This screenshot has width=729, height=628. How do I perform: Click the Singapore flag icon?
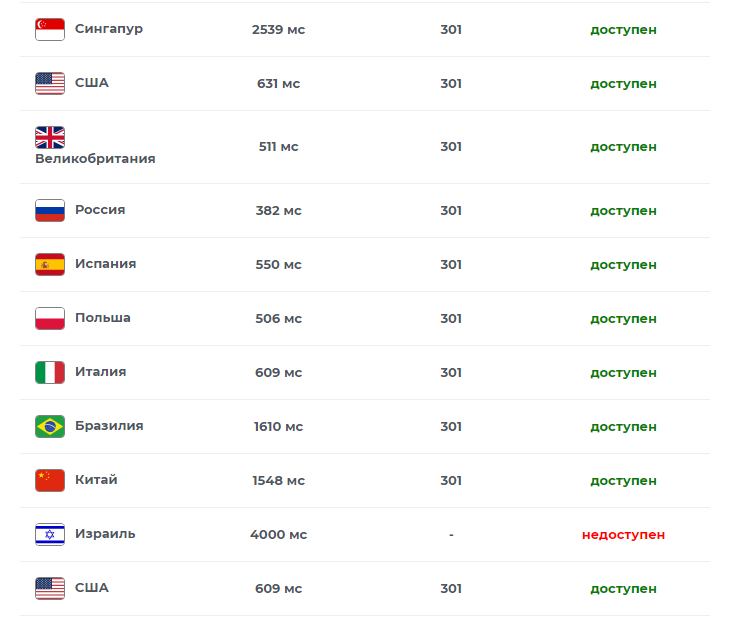[50, 29]
